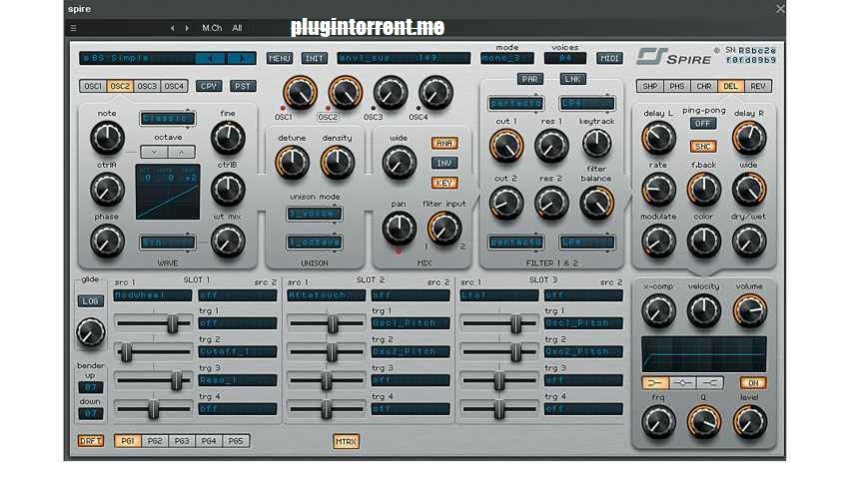Click the MENU button
Screen dimensions: 849x504
pyautogui.click(x=280, y=58)
